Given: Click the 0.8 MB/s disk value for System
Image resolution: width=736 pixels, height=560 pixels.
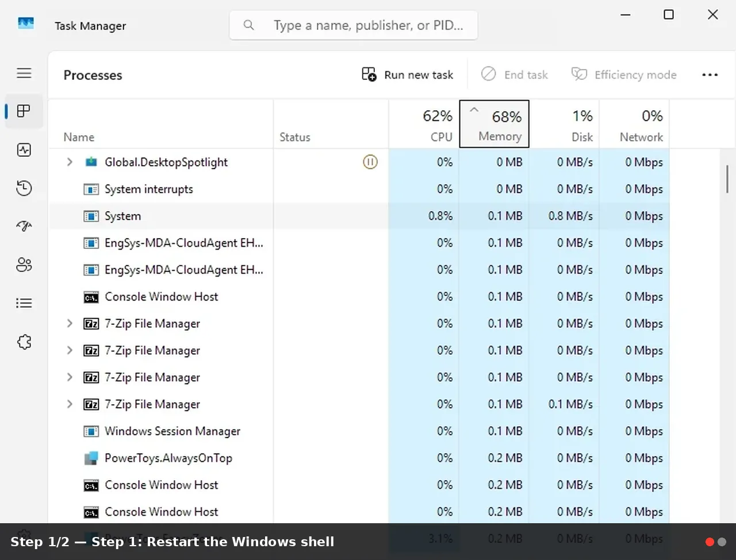Looking at the screenshot, I should (570, 216).
